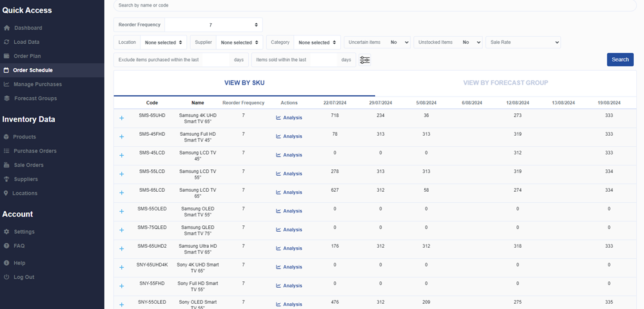
Task: Click the Manage Purchases chart icon
Action: coord(6,84)
